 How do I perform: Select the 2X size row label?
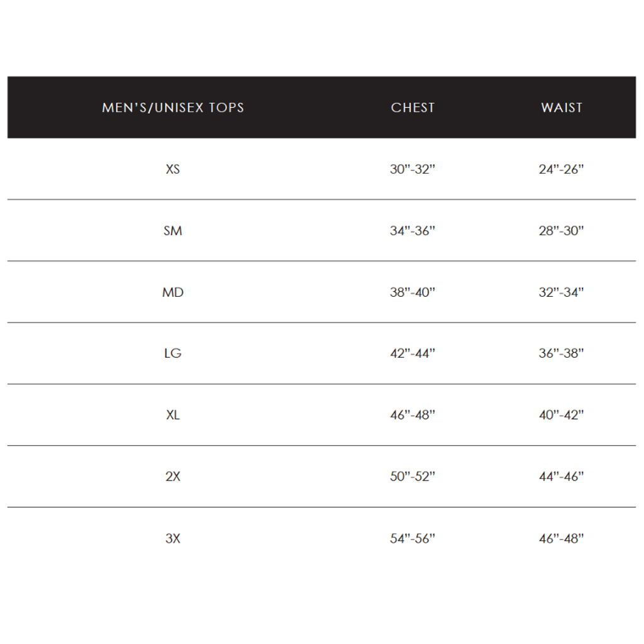pos(173,477)
